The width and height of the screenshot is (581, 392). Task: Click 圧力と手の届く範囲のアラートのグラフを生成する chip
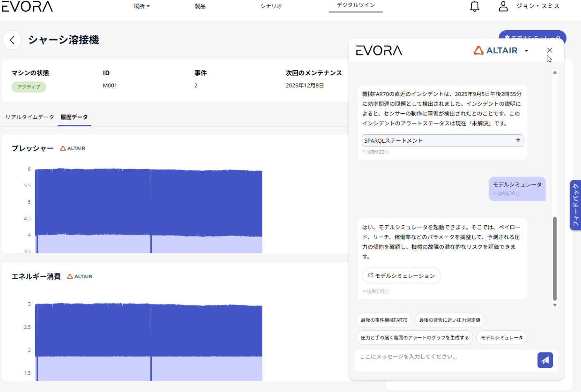click(414, 338)
